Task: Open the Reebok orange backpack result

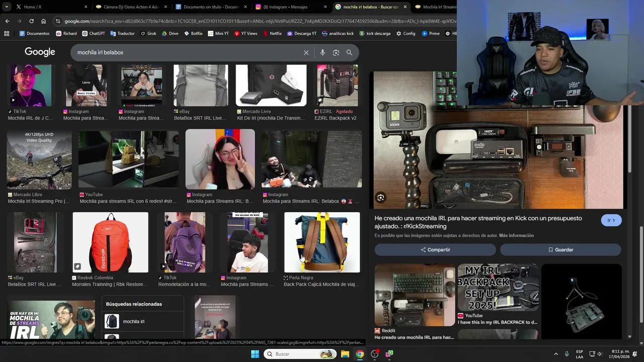Action: point(110,242)
